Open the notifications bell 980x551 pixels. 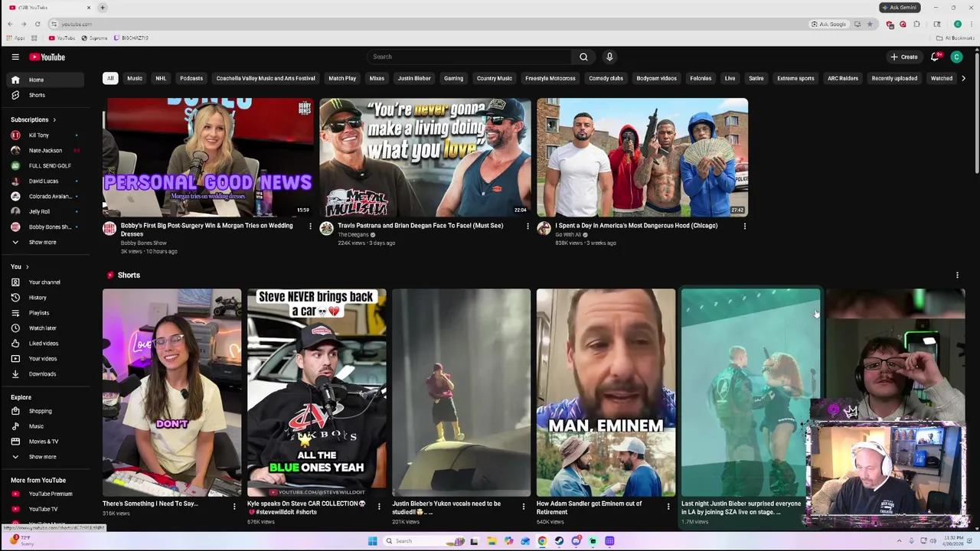pyautogui.click(x=935, y=57)
